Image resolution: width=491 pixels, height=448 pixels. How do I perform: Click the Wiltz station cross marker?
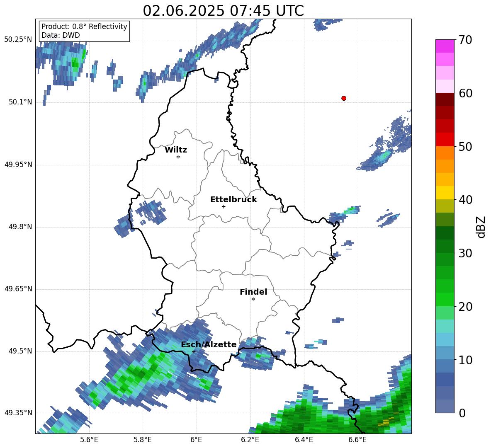178,157
